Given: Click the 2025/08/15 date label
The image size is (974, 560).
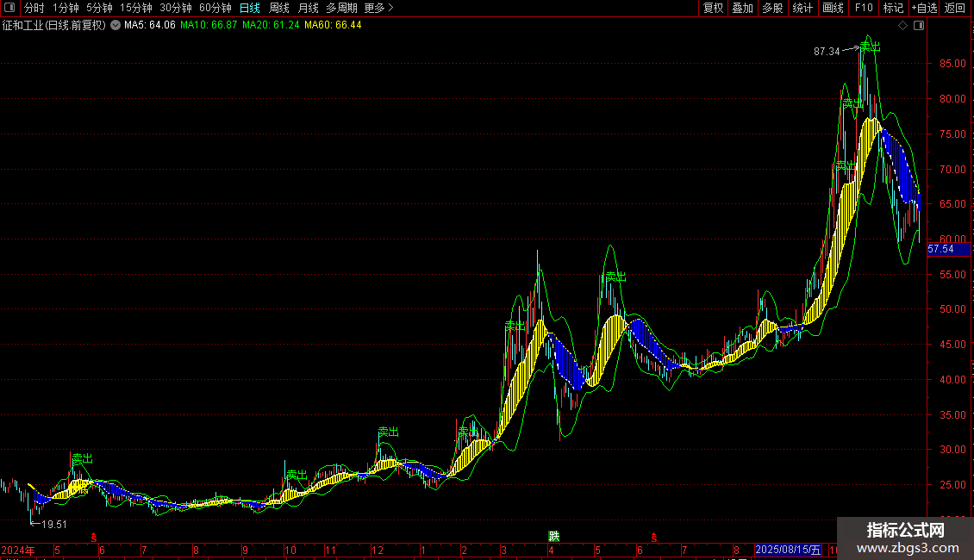Looking at the screenshot, I should tap(789, 550).
